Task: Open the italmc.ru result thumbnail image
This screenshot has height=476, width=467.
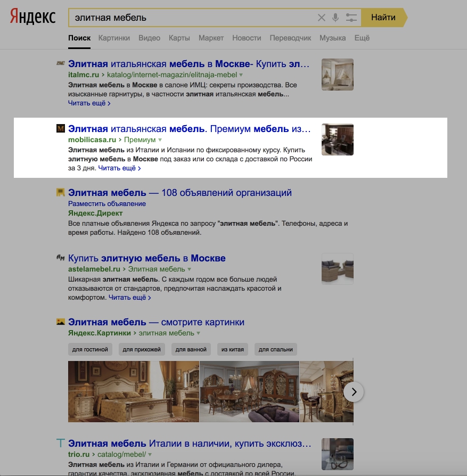Action: coord(338,75)
